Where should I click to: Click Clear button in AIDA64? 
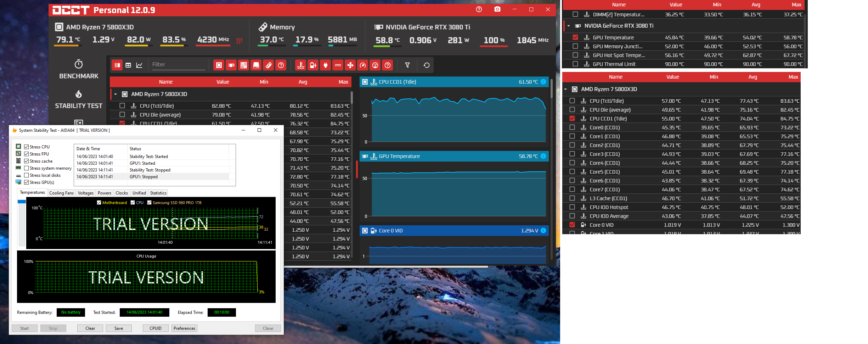(x=90, y=328)
